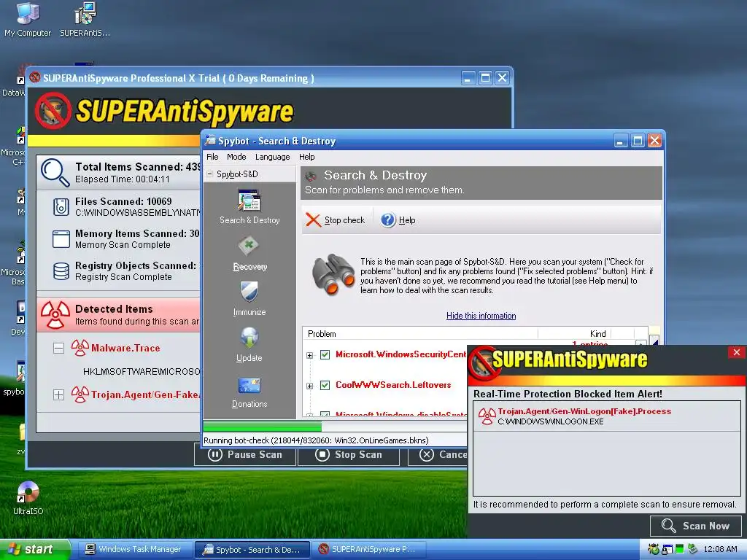Screen dimensions: 747x560
Task: Click the Running bot-check status bar text
Action: 316,440
